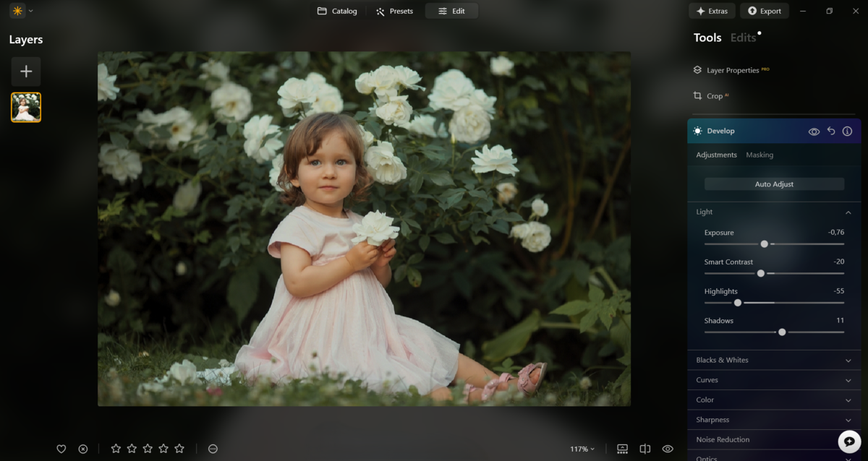The width and height of the screenshot is (868, 461).
Task: Open the zoom level 117% dropdown
Action: (x=582, y=449)
